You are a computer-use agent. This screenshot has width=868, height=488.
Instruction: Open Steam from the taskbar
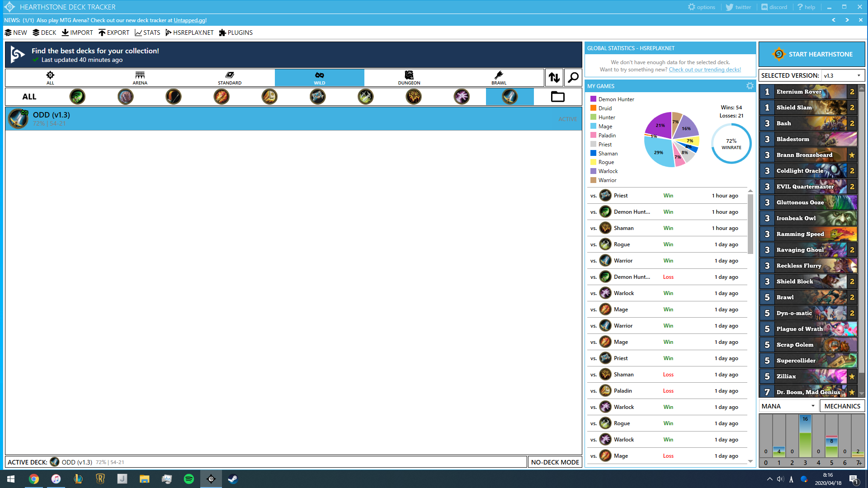(x=233, y=479)
